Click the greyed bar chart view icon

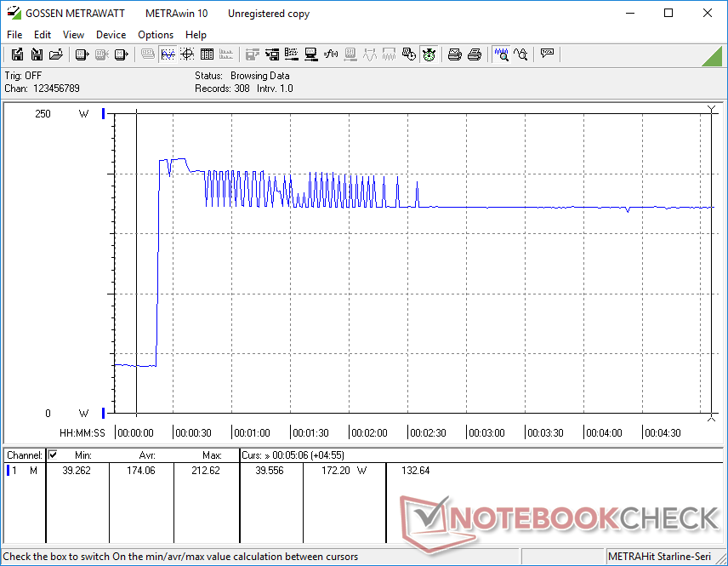click(x=226, y=54)
